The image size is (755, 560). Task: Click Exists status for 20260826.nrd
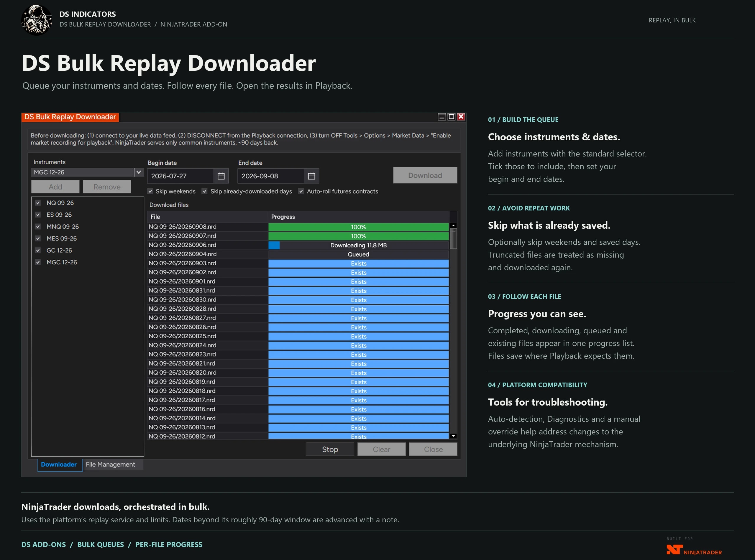pos(359,327)
